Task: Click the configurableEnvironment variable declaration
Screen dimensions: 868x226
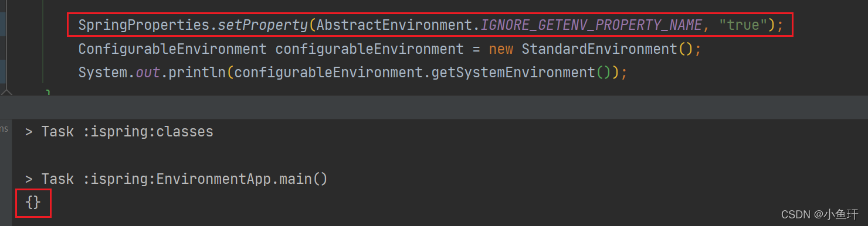Action: click(369, 49)
